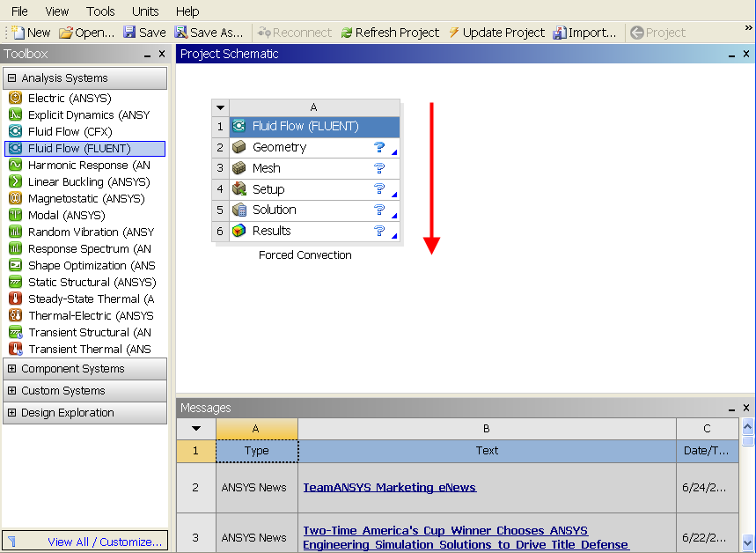This screenshot has width=756, height=553.
Task: Click View All / Customize... link
Action: [x=105, y=542]
